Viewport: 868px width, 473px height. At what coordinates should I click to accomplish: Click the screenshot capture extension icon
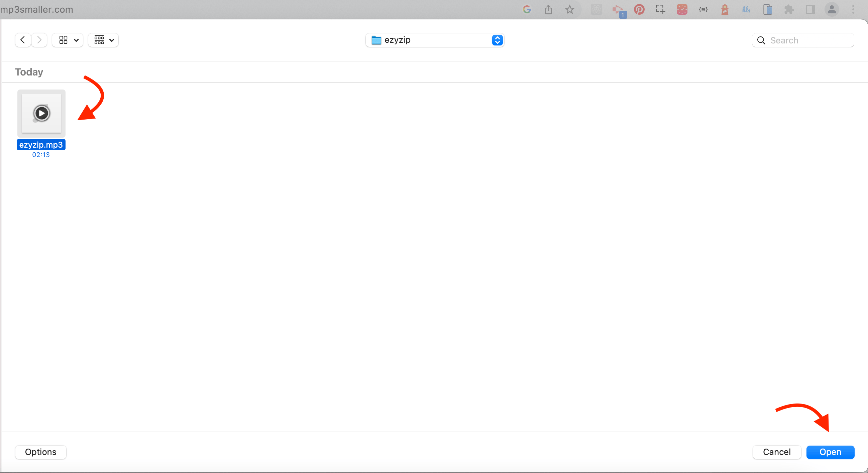[x=660, y=9]
